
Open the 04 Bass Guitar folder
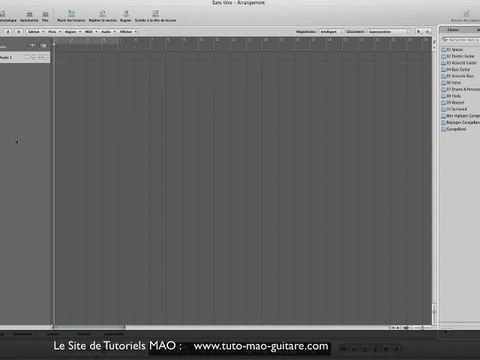(x=456, y=70)
